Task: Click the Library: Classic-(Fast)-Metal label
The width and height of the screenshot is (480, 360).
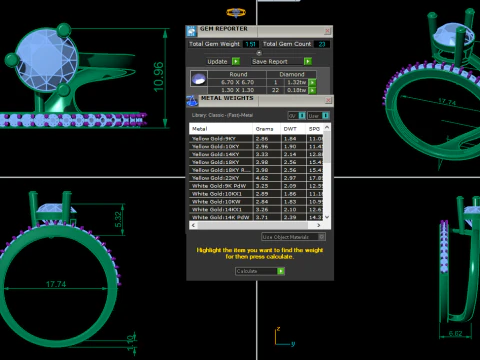Action: [x=222, y=115]
